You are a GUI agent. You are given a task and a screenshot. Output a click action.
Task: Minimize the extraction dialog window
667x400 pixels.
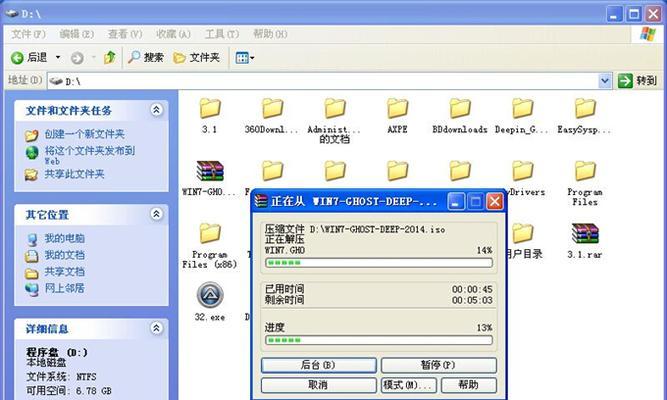pyautogui.click(x=456, y=201)
